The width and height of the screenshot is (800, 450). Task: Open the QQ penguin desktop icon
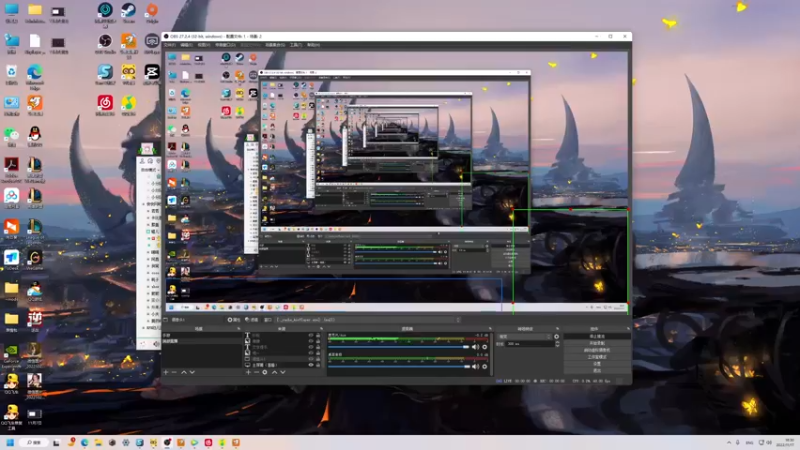click(34, 134)
